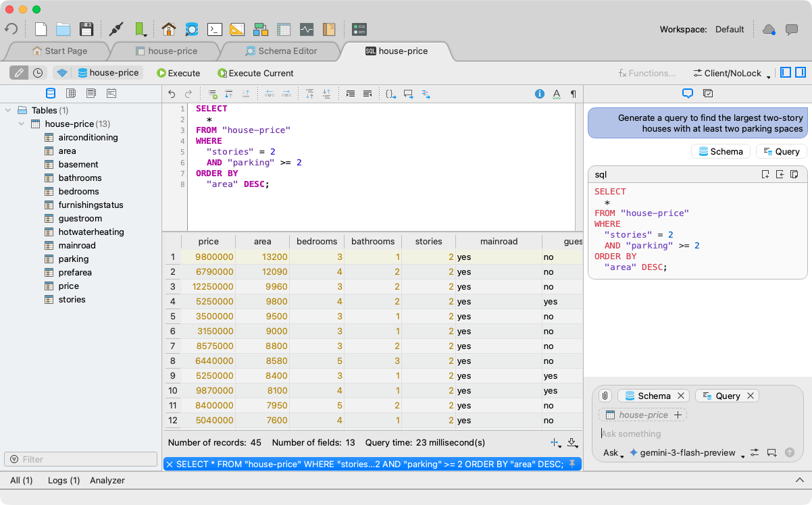Open the Schema Editor tab
This screenshot has height=505, width=812.
pyautogui.click(x=281, y=51)
